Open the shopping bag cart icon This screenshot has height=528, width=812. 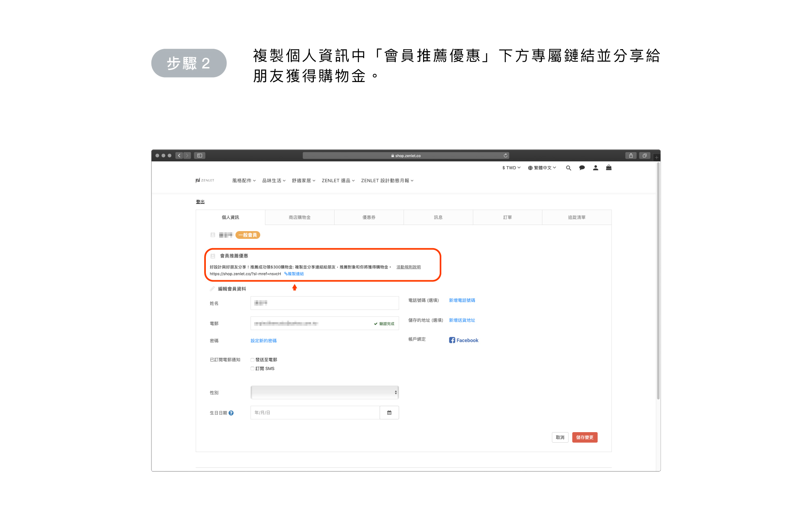609,167
